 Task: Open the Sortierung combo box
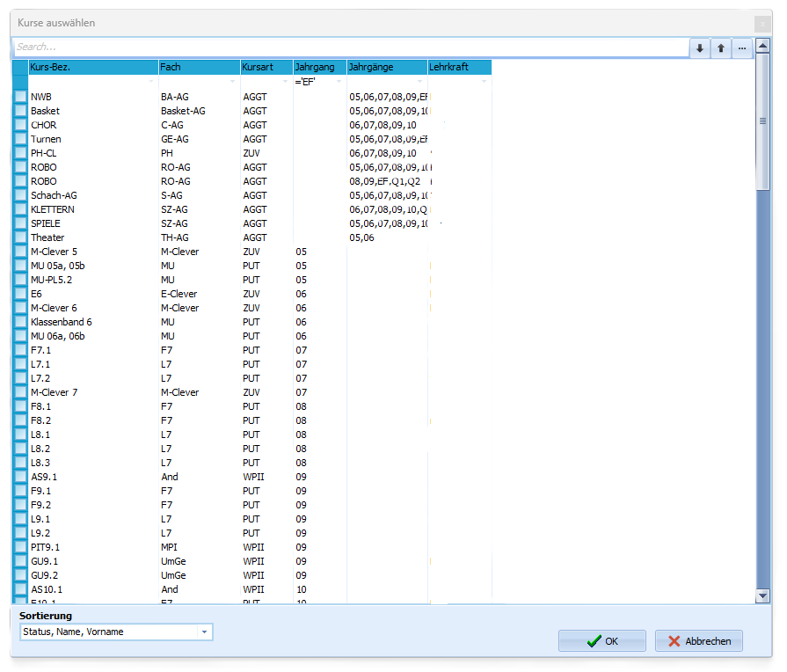click(116, 632)
